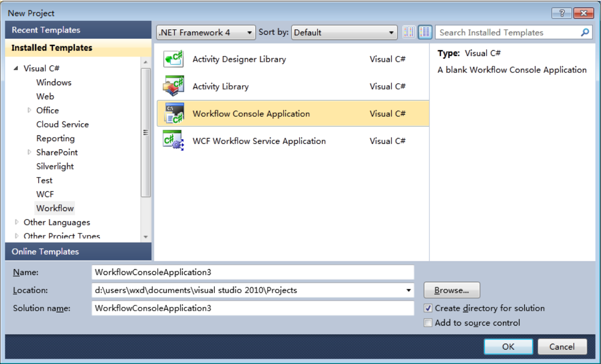The image size is (601, 364).
Task: Select the Test category
Action: [x=44, y=180]
